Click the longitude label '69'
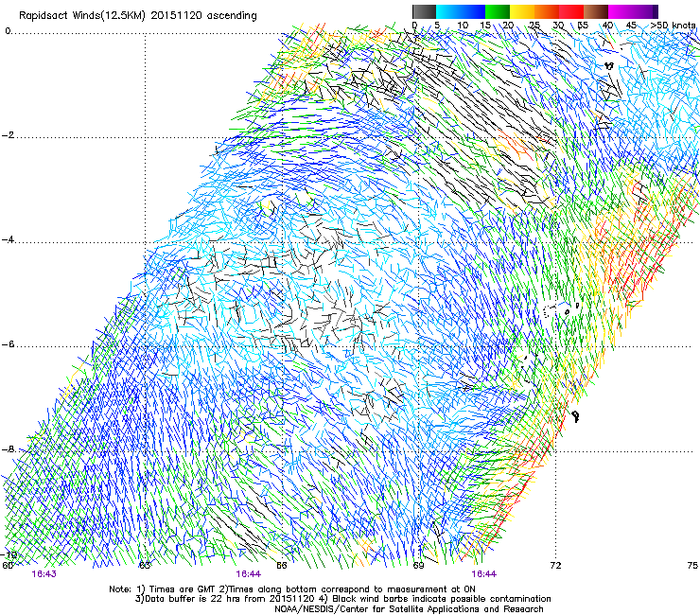This screenshot has height=615, width=700. click(418, 566)
